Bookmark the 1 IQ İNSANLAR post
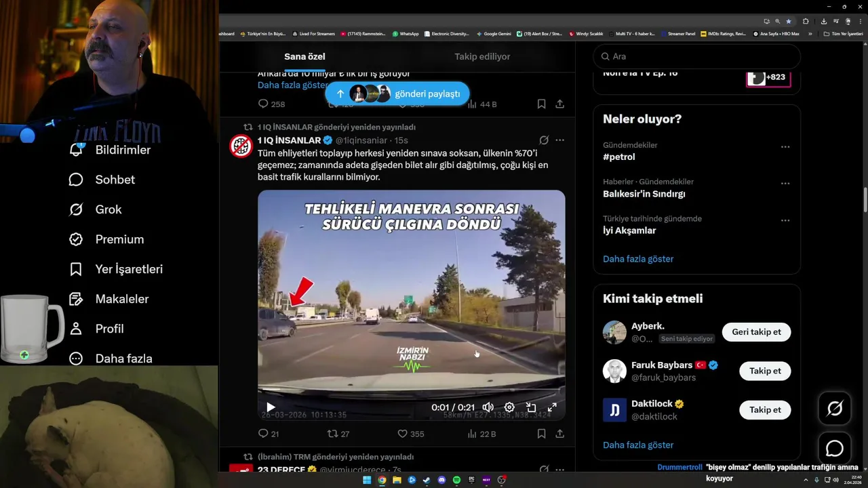 click(x=541, y=434)
